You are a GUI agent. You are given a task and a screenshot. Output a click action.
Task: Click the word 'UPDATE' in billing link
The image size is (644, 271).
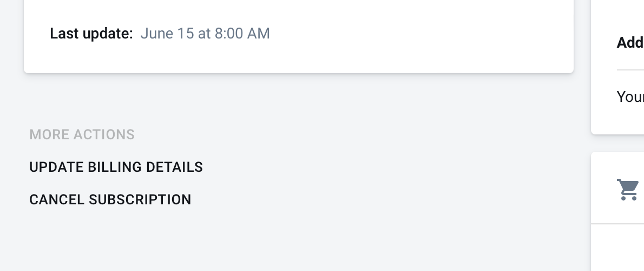pos(57,167)
